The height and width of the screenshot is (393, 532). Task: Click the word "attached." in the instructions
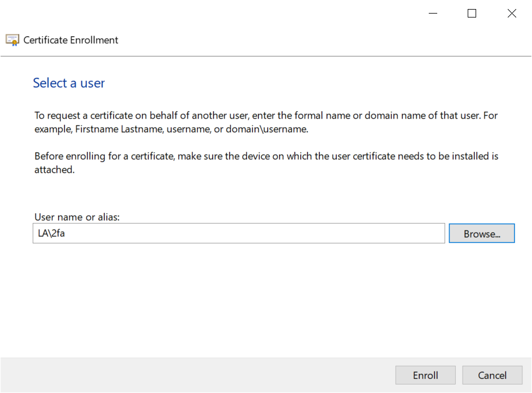(55, 169)
